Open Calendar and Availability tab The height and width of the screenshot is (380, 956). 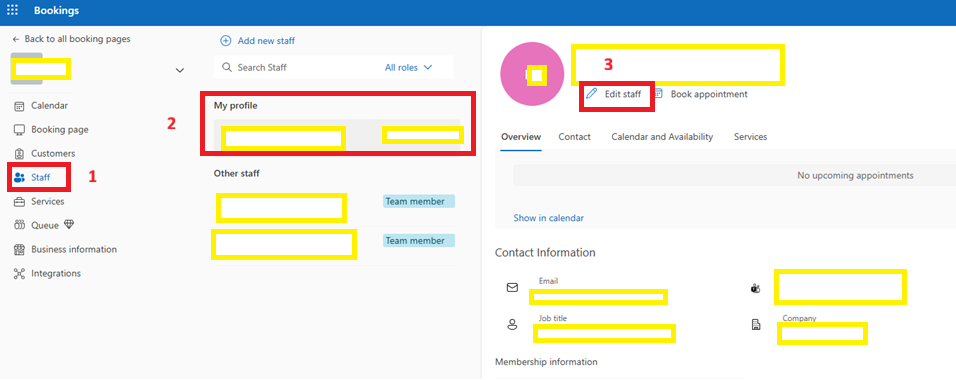(662, 137)
